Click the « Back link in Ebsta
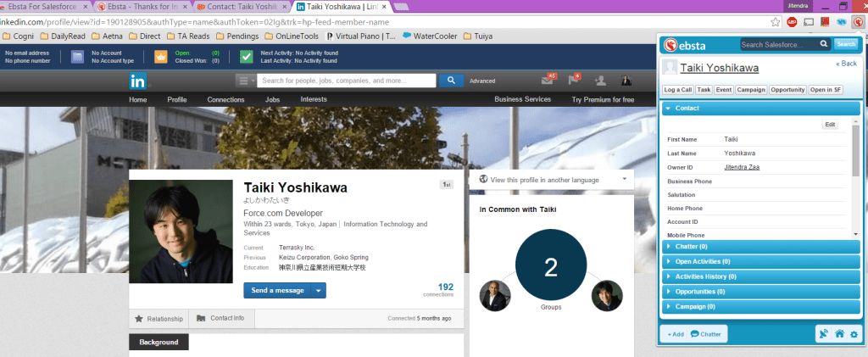 coord(847,64)
